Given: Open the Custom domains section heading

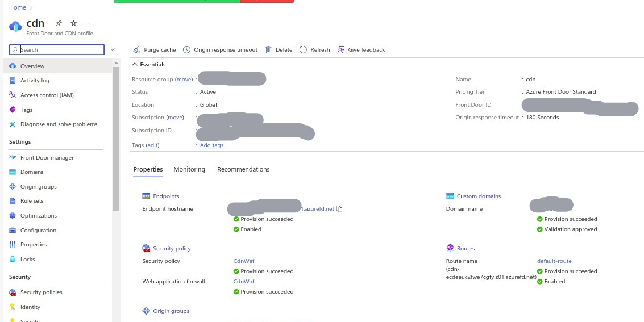Looking at the screenshot, I should [x=479, y=196].
